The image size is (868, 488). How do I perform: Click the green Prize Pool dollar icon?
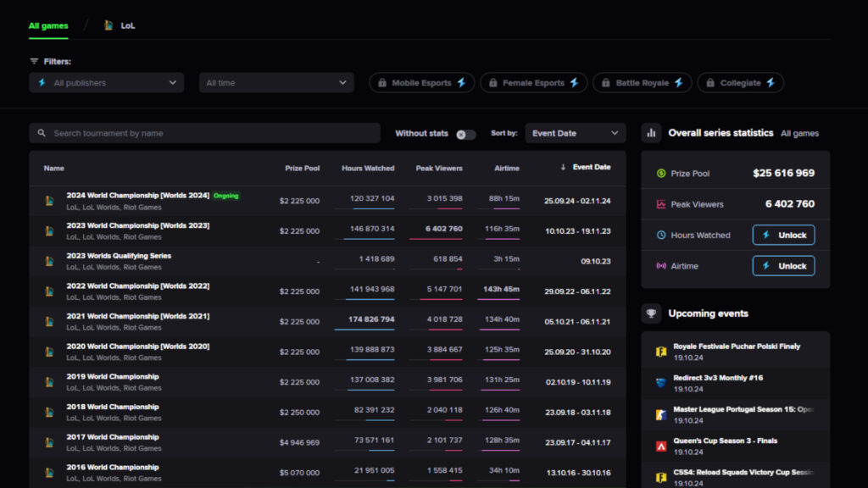point(661,174)
